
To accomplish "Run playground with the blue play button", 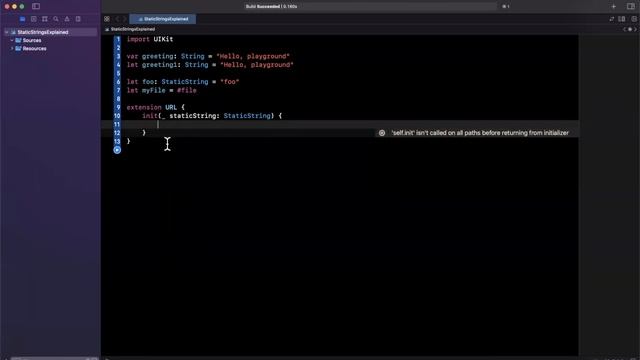I will 117,150.
